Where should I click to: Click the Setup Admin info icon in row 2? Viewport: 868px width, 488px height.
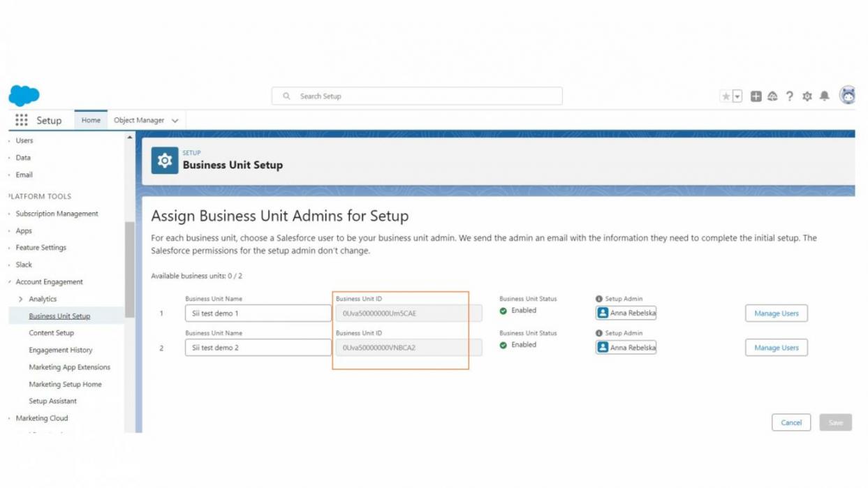(598, 333)
